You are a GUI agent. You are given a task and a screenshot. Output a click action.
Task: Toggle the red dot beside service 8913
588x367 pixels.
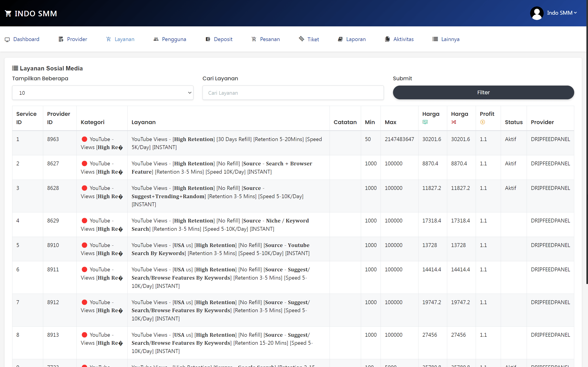click(x=84, y=334)
